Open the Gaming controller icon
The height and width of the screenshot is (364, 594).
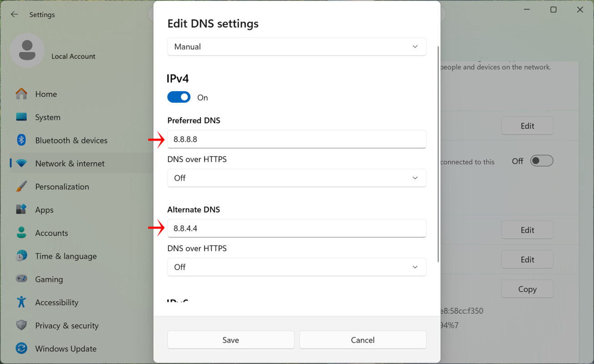point(21,279)
